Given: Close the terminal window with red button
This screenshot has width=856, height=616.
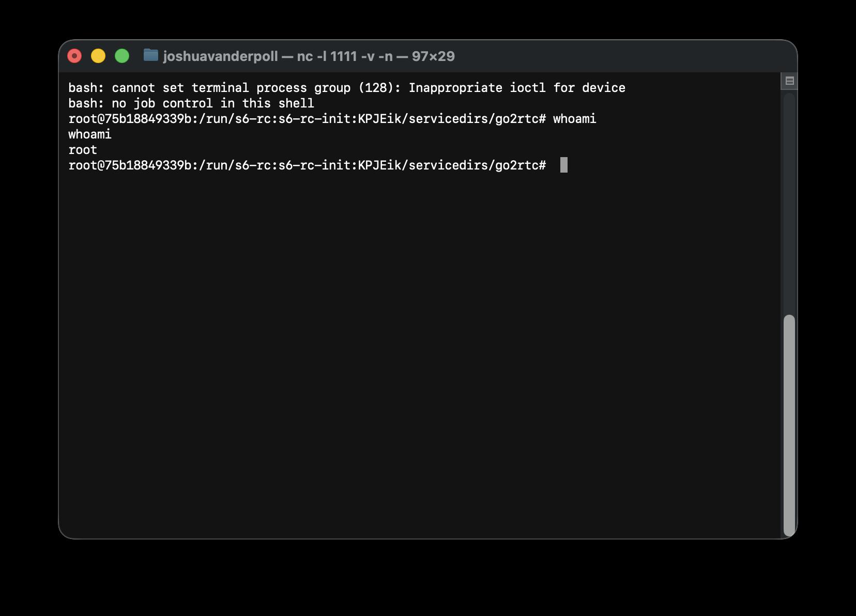Looking at the screenshot, I should coord(74,56).
